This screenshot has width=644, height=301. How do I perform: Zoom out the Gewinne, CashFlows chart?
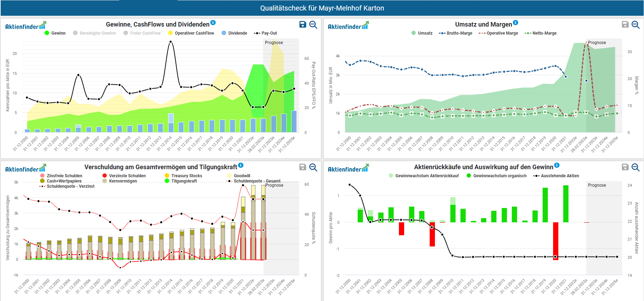(313, 24)
